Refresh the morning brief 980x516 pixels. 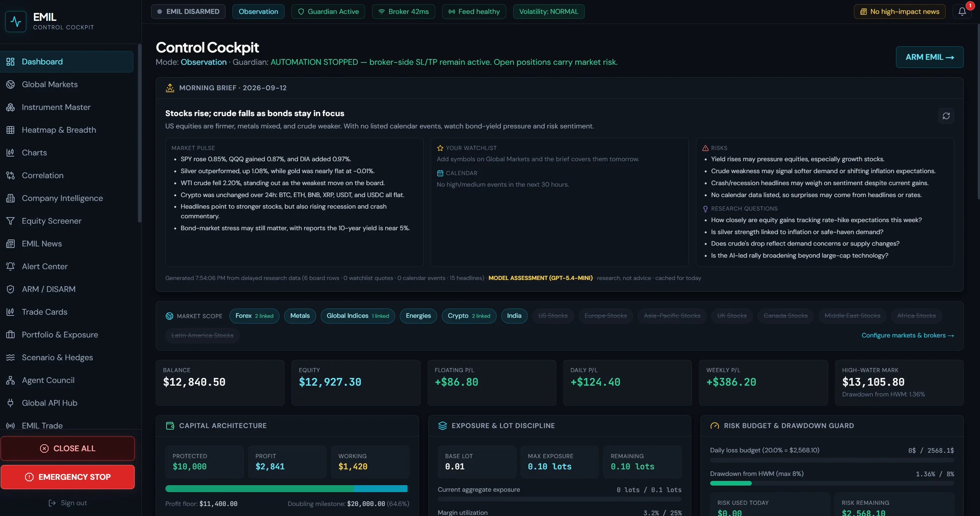coord(946,116)
